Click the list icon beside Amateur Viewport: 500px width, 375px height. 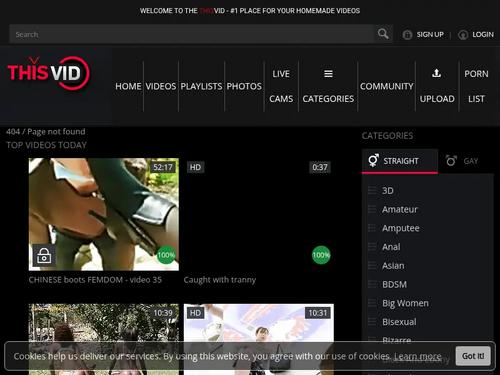click(x=372, y=209)
